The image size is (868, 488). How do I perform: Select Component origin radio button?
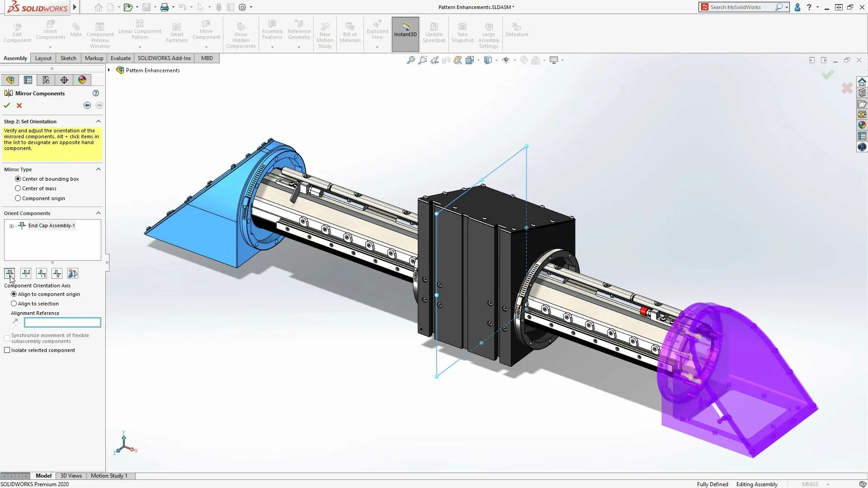(18, 198)
